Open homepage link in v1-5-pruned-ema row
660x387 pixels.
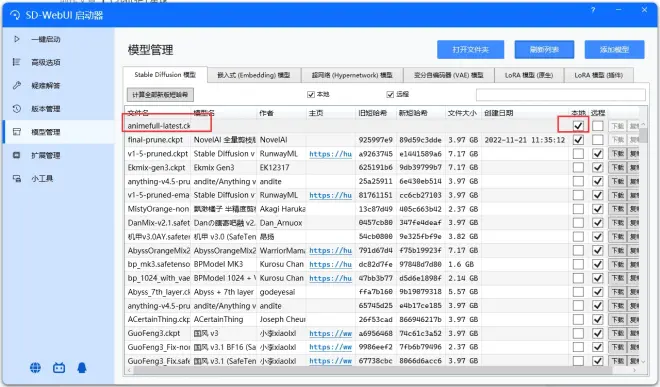[330, 195]
